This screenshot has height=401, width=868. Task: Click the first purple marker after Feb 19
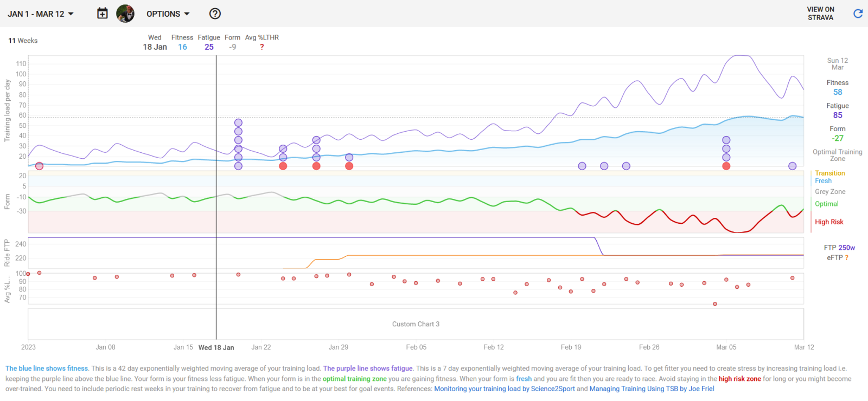tap(582, 166)
